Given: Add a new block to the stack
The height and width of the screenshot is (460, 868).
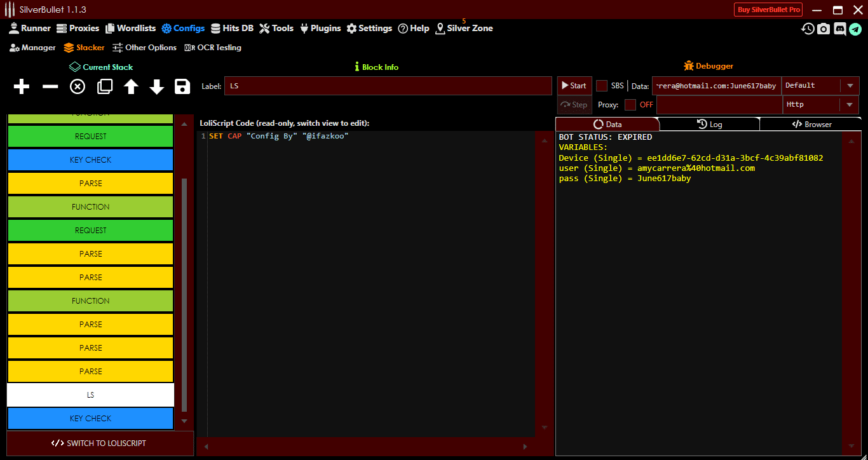Looking at the screenshot, I should tap(21, 86).
